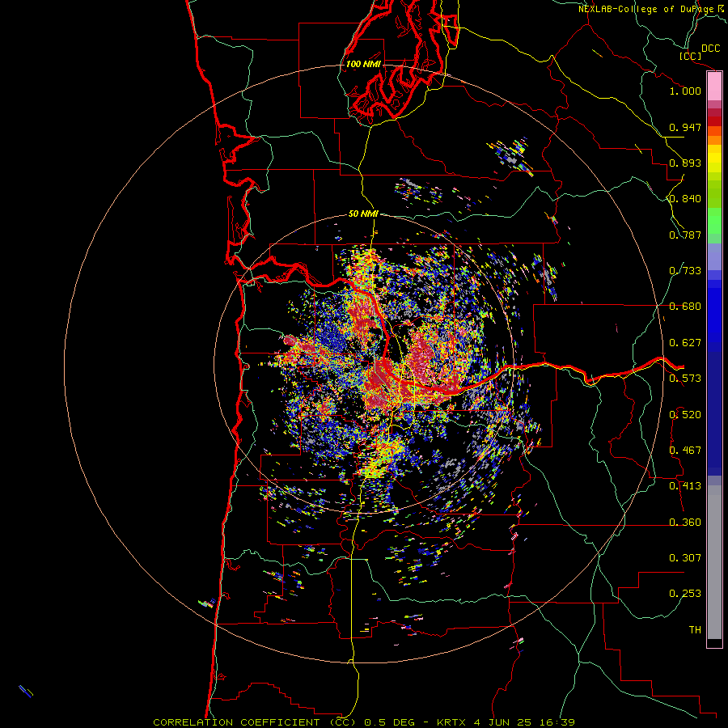This screenshot has height=728, width=728.
Task: Select the 0.413 scale value
Action: coord(685,486)
